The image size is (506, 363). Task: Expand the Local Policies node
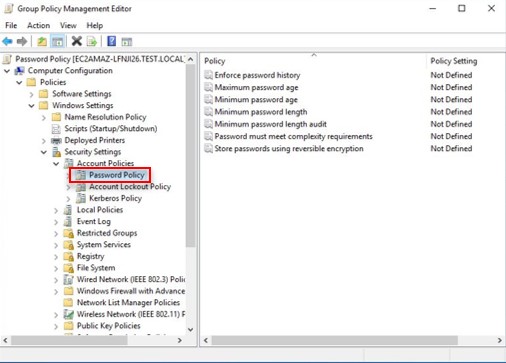(x=56, y=210)
